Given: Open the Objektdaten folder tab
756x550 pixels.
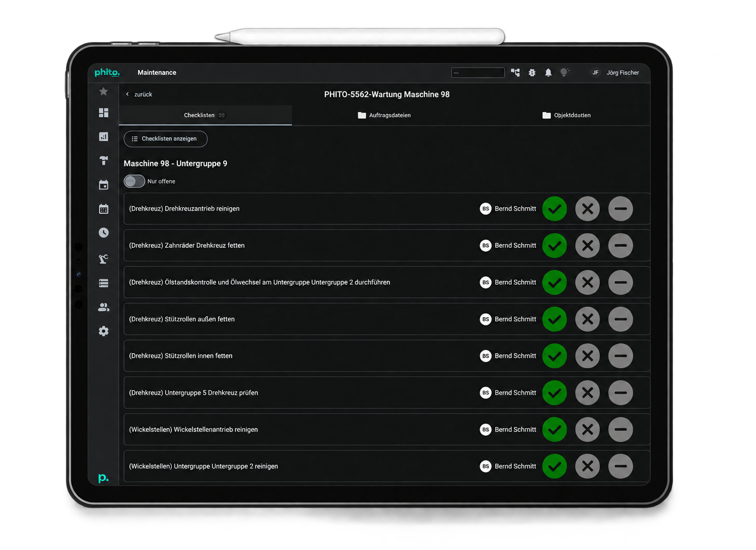Looking at the screenshot, I should coord(566,115).
